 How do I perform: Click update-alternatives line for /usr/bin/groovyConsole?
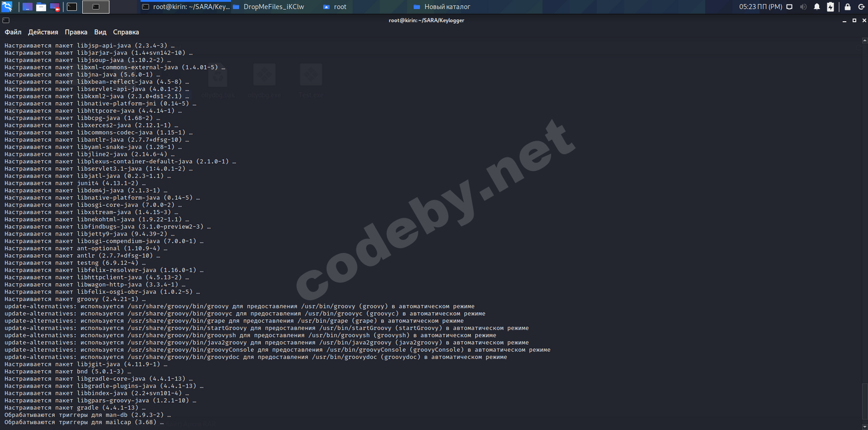click(x=277, y=350)
